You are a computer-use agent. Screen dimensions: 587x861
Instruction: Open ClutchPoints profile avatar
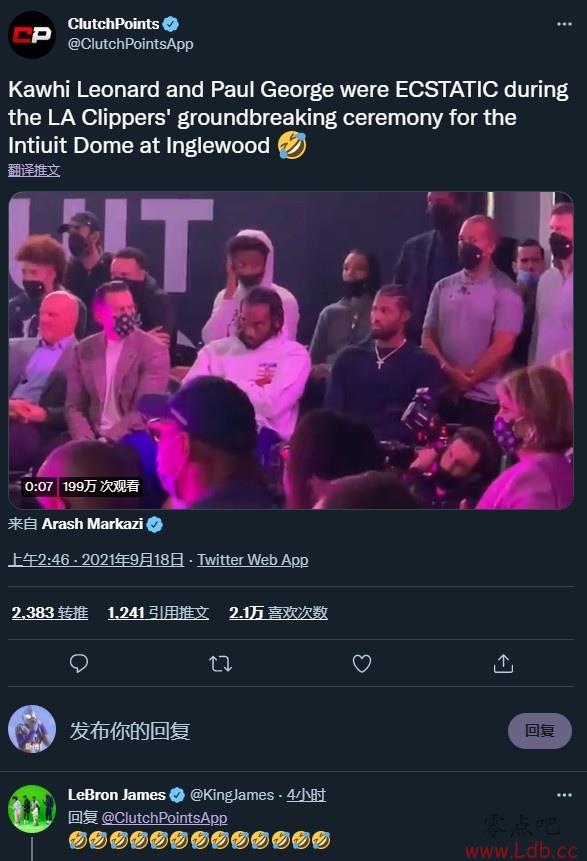tap(32, 35)
